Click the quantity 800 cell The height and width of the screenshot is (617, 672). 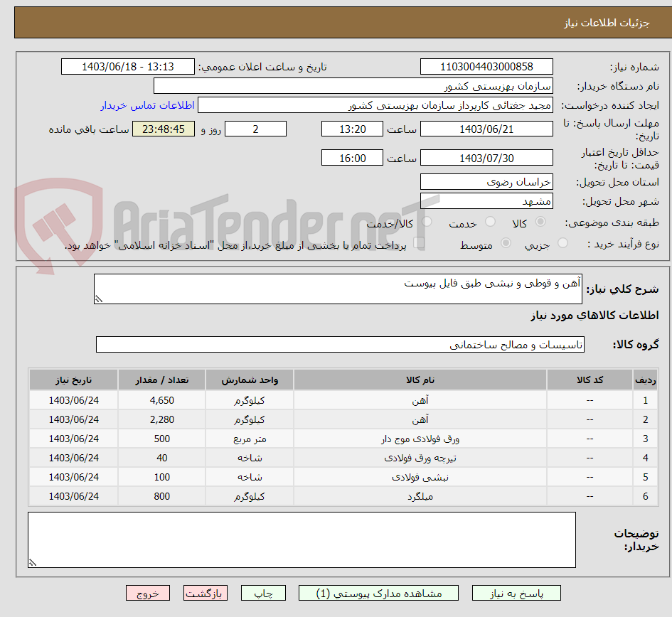[161, 496]
